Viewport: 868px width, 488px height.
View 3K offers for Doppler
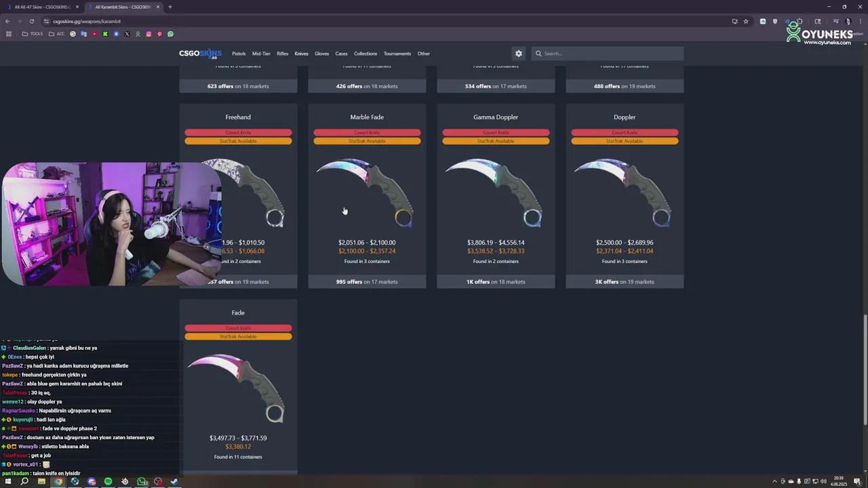pyautogui.click(x=625, y=281)
